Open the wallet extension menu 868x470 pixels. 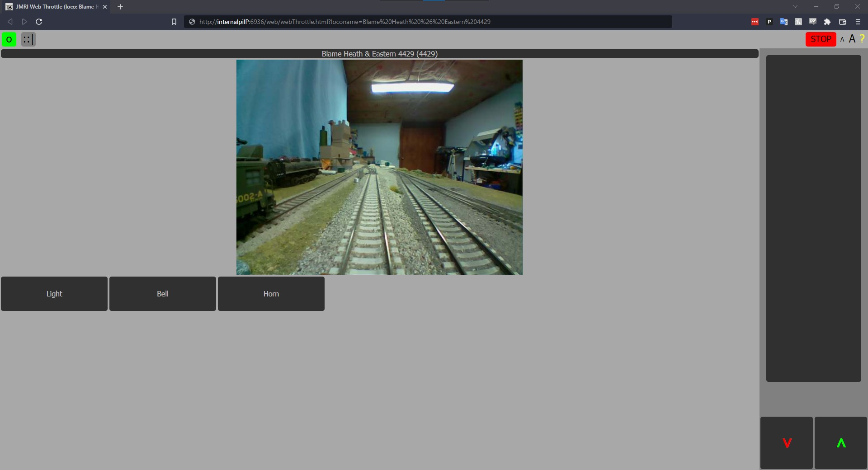843,21
